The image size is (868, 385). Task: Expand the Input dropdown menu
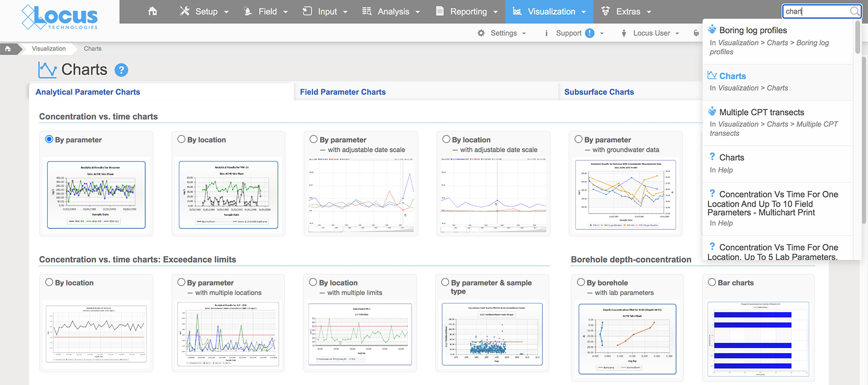pyautogui.click(x=345, y=12)
